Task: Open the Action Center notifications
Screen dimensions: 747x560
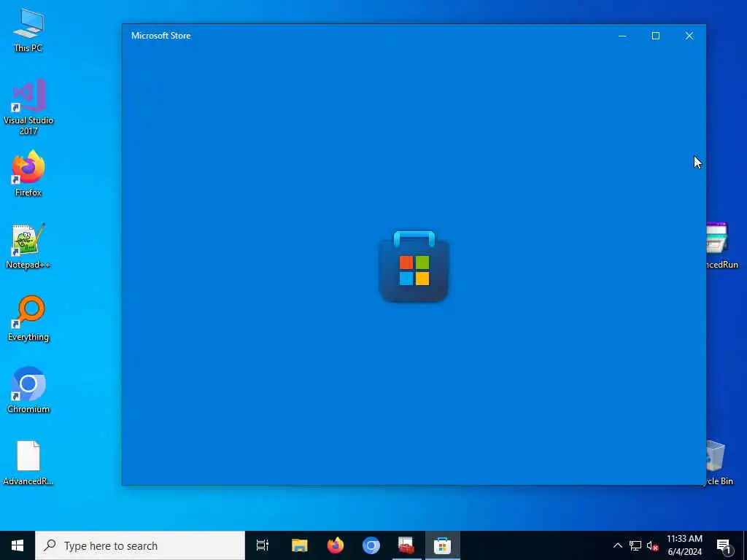Action: [724, 546]
